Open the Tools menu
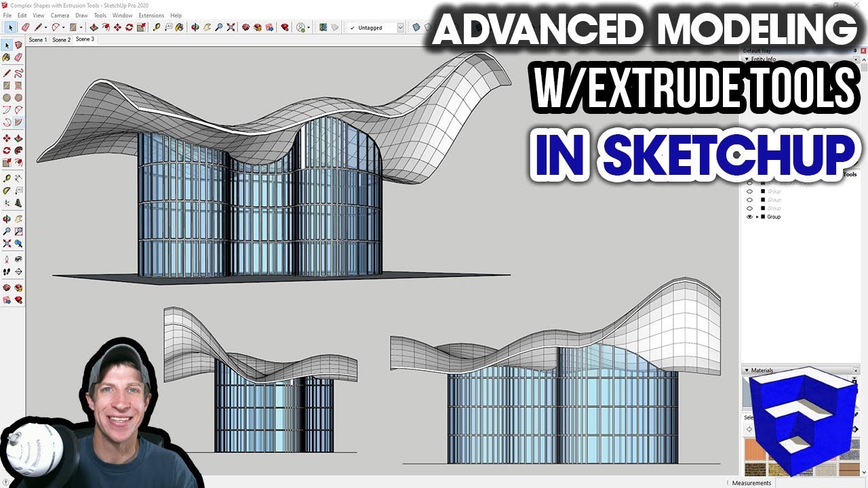 tap(100, 15)
